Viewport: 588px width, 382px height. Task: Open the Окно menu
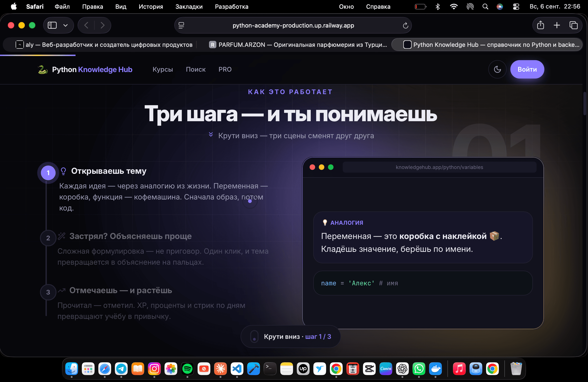click(346, 7)
